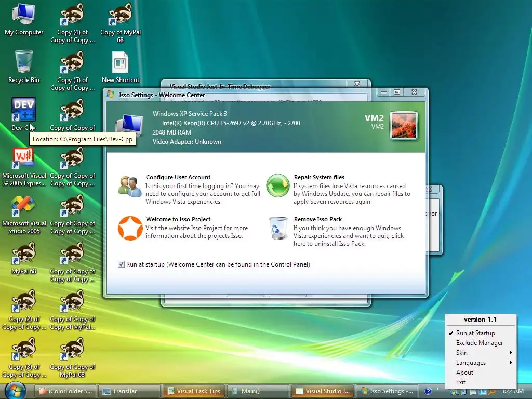This screenshot has height=399, width=532.
Task: Close the Visual Studio Just-In-Time Debugger window
Action: pyautogui.click(x=357, y=84)
